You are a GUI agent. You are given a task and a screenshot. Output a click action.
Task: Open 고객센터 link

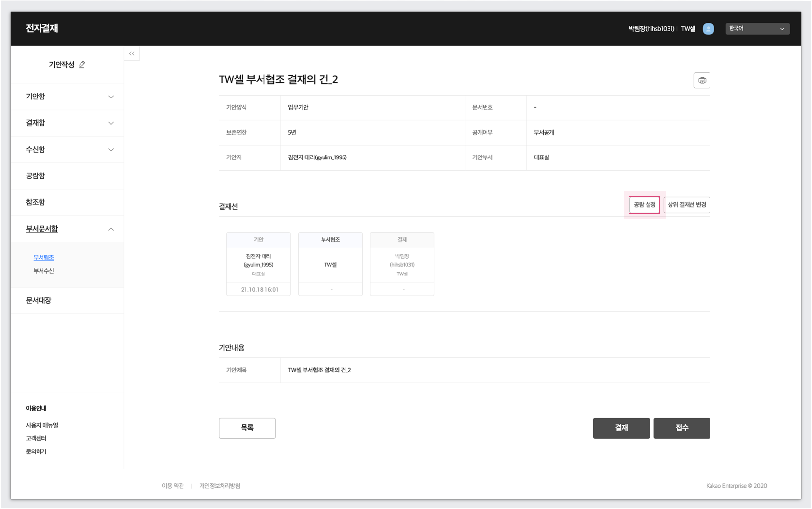[x=36, y=438]
